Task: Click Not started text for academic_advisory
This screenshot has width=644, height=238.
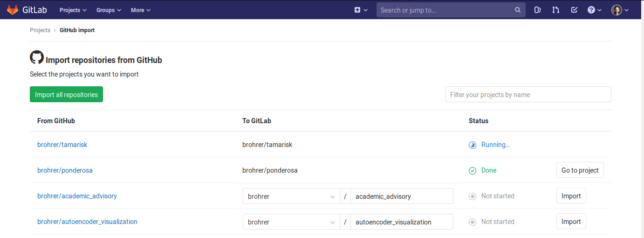Action: (498, 196)
